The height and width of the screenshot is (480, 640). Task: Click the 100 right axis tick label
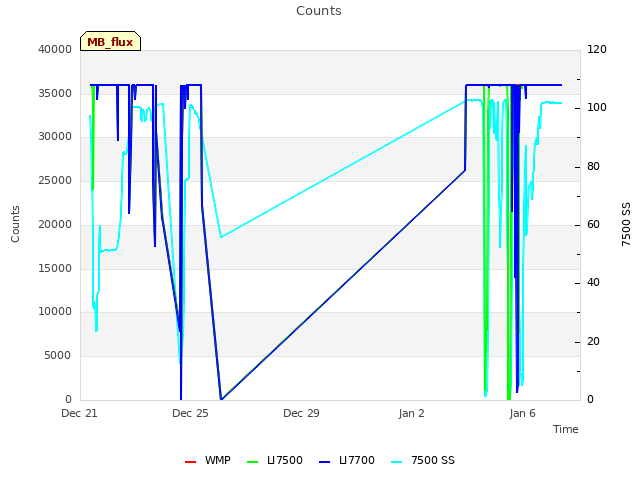[x=597, y=108]
